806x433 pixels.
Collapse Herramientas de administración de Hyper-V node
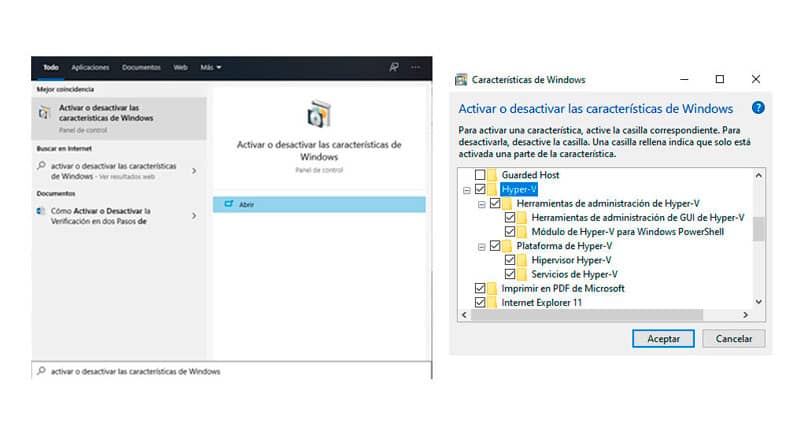click(x=482, y=204)
